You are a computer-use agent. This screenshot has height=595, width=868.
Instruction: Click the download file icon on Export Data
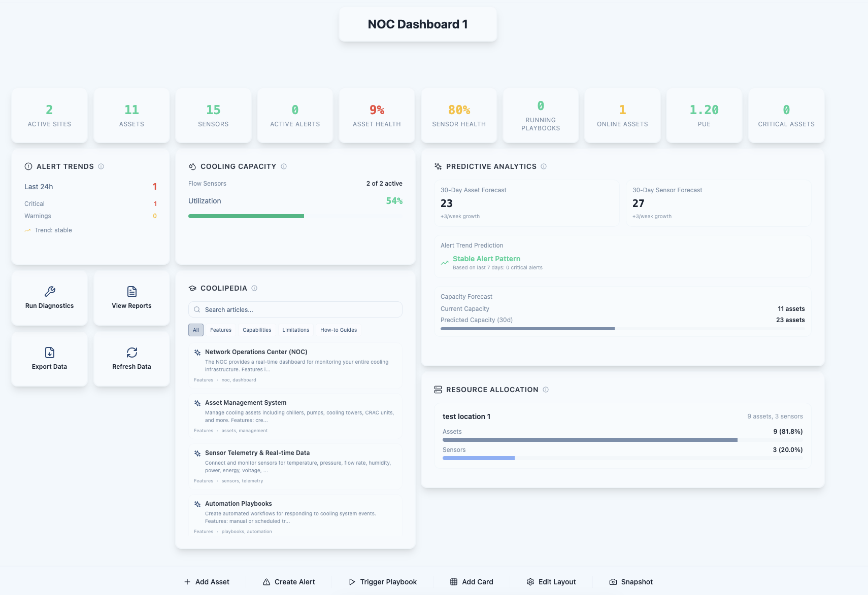tap(50, 353)
